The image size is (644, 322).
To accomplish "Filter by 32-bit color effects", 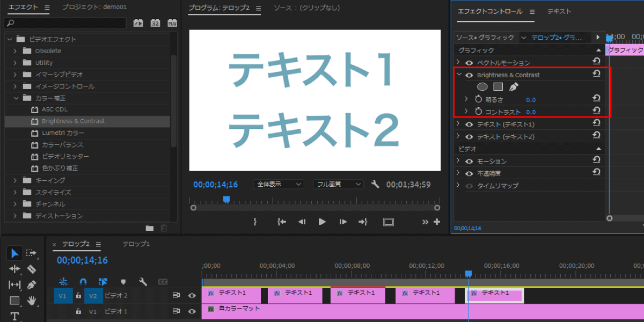I will point(155,23).
